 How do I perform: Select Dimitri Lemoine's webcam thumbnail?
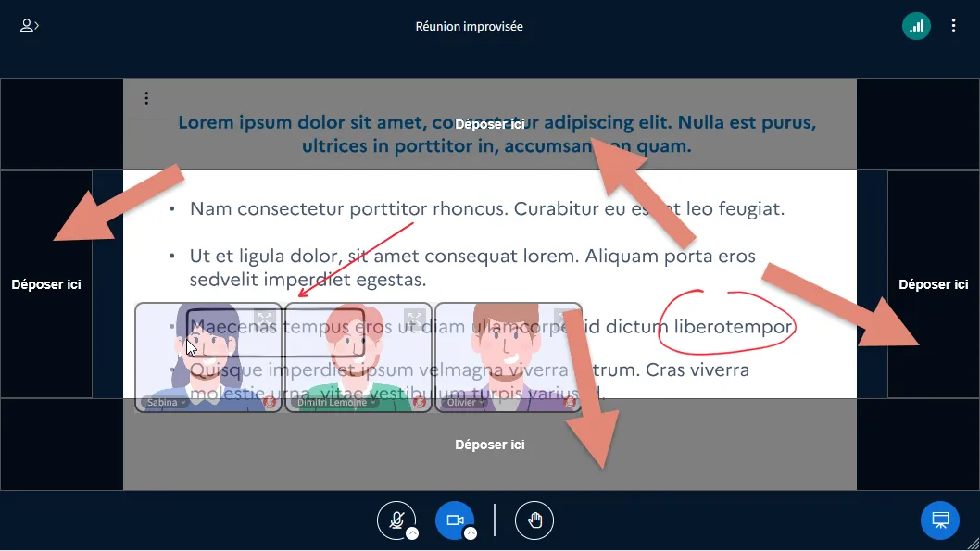click(358, 357)
